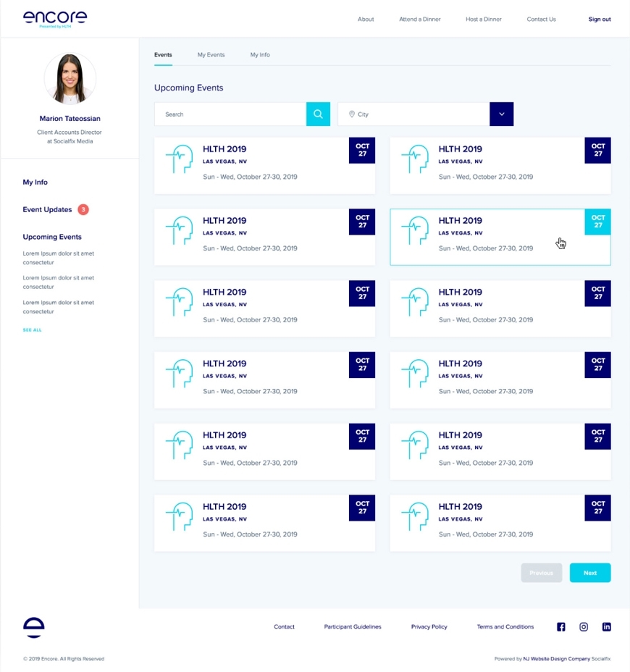The width and height of the screenshot is (630, 672).
Task: Click the Sign out link
Action: click(600, 20)
